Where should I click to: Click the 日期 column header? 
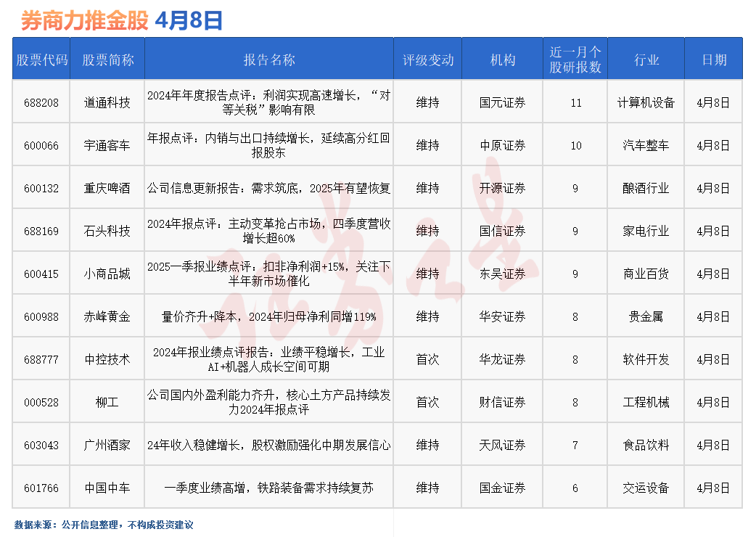pos(714,60)
